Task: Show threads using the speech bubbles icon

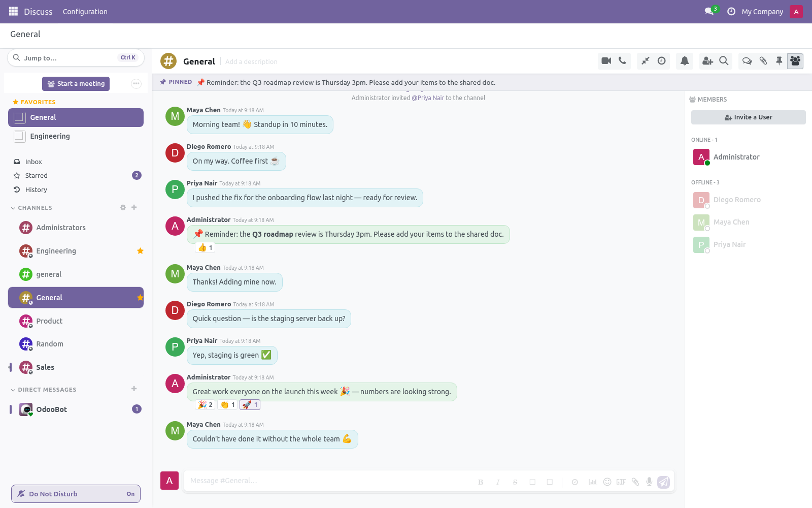Action: [747, 61]
